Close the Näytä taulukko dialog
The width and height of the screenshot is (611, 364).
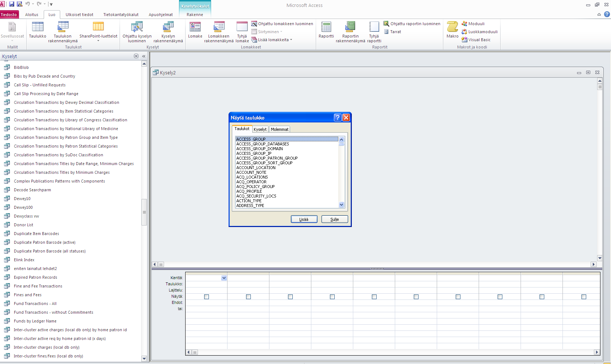[346, 117]
